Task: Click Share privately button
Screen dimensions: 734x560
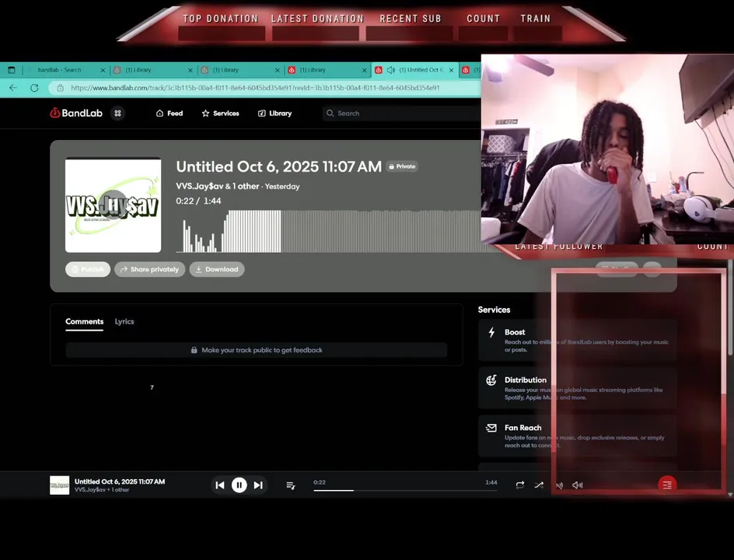Action: pyautogui.click(x=150, y=269)
